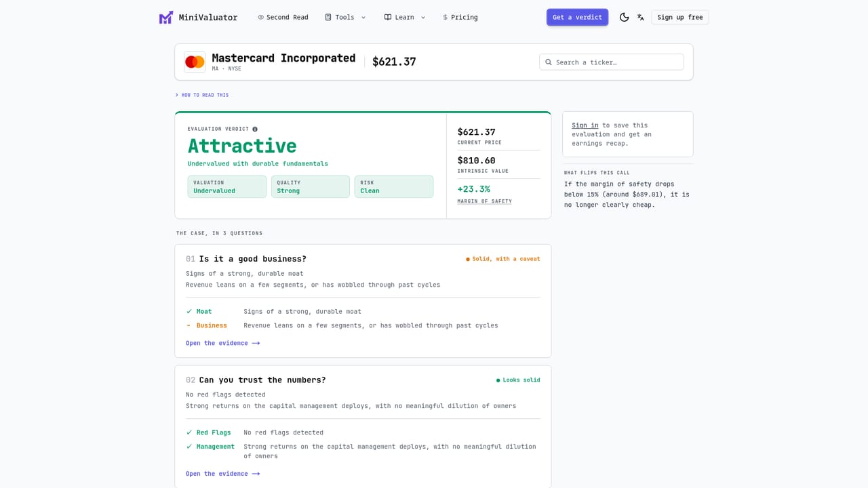
Task: Click the info icon beside Evaluation Verdict
Action: pos(255,129)
